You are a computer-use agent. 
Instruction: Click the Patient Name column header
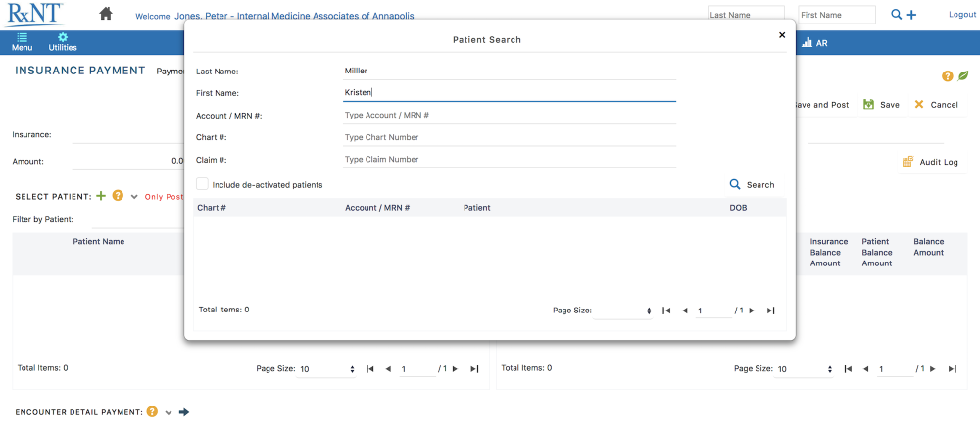99,241
